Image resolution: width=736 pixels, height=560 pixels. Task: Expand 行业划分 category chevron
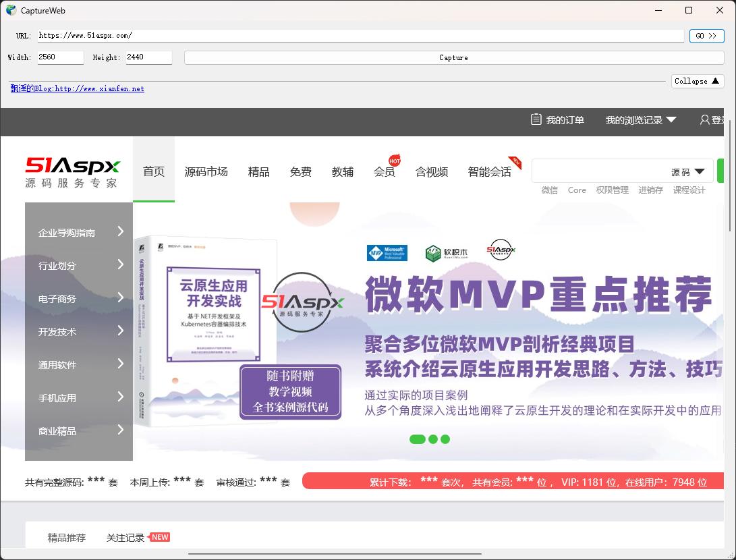121,264
